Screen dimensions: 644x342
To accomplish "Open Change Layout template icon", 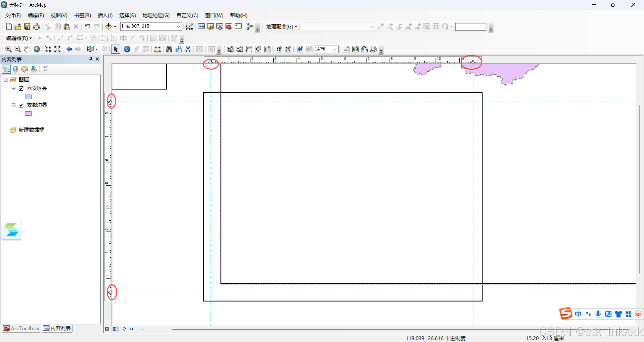I will (x=365, y=49).
